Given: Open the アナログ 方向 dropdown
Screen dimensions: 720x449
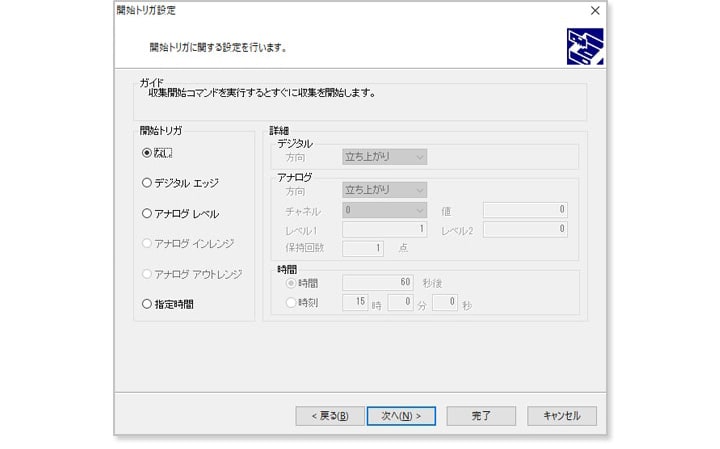Looking at the screenshot, I should [385, 190].
